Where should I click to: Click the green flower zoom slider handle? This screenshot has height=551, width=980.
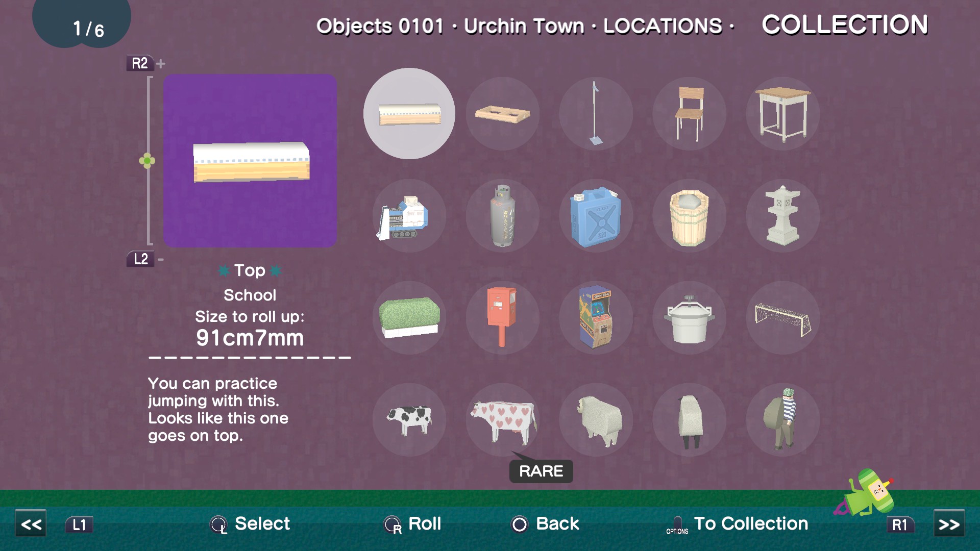[x=147, y=161]
